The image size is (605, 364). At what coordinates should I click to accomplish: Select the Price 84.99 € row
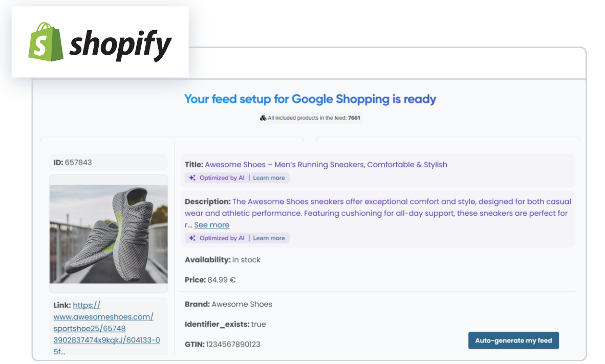coord(210,280)
